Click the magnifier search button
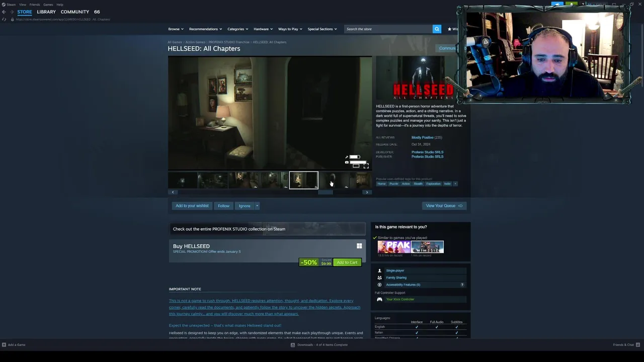Viewport: 644px width, 362px height. (x=437, y=29)
